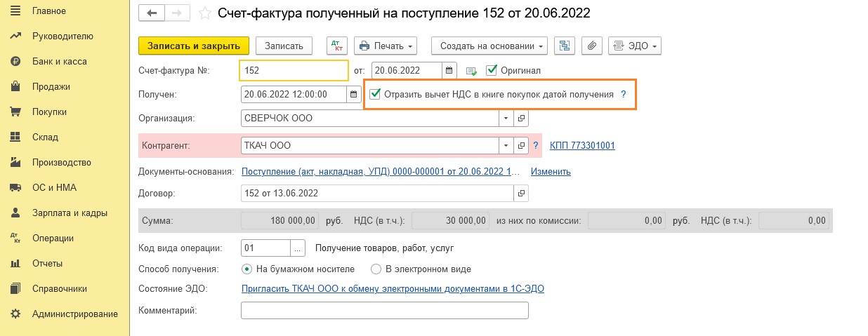Go to the Покупки sidebar section

49,112
